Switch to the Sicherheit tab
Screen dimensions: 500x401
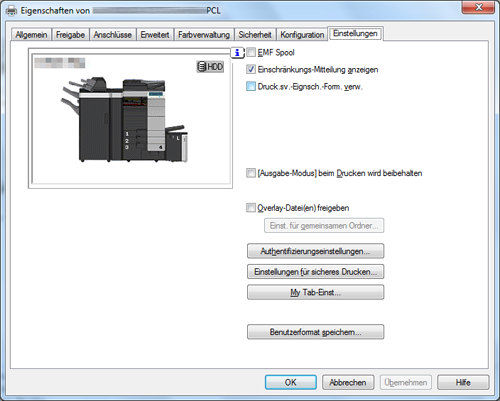pos(255,35)
